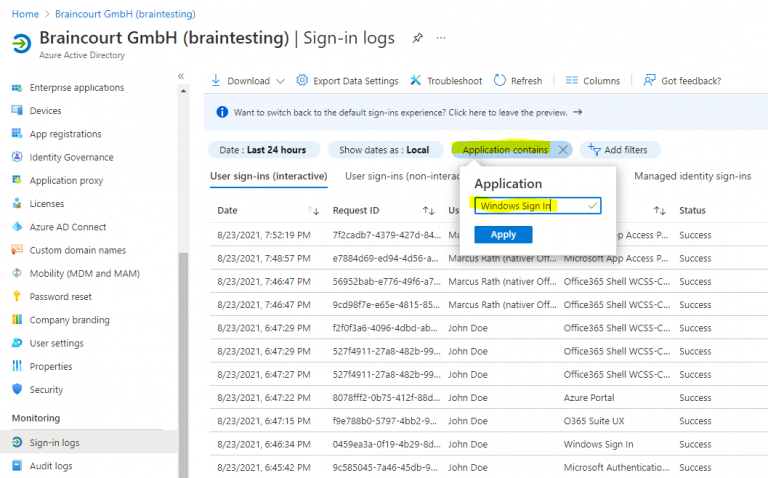This screenshot has width=768, height=478.
Task: Click the Columns layout icon
Action: point(572,80)
